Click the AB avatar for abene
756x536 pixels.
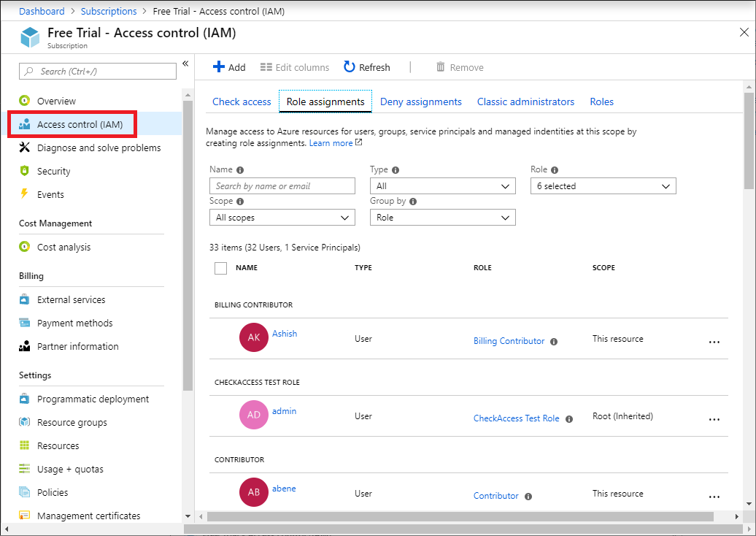click(x=254, y=492)
